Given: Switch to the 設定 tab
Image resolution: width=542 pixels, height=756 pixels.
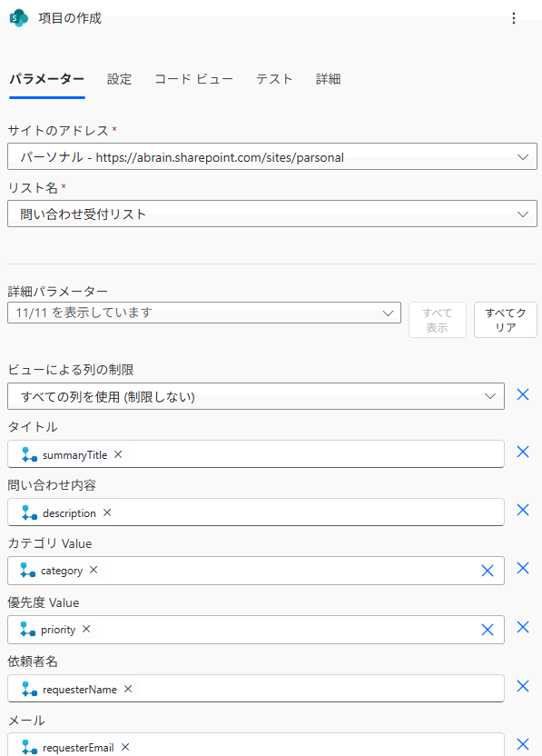Looking at the screenshot, I should [x=119, y=79].
